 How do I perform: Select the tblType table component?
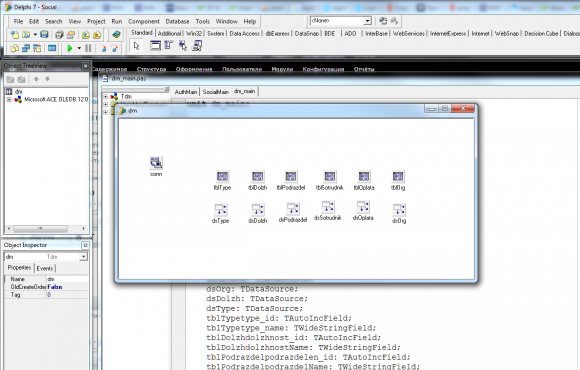[x=222, y=176]
